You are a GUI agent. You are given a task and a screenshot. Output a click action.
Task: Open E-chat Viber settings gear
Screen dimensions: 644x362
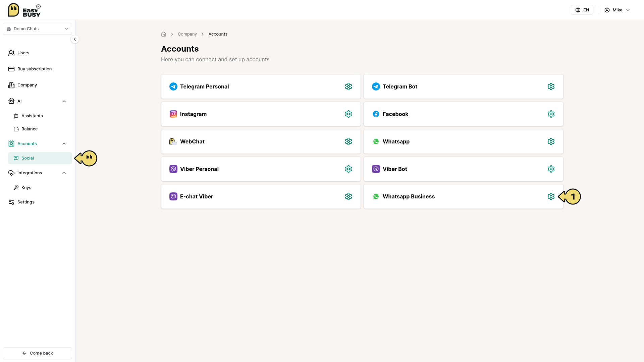pyautogui.click(x=348, y=196)
